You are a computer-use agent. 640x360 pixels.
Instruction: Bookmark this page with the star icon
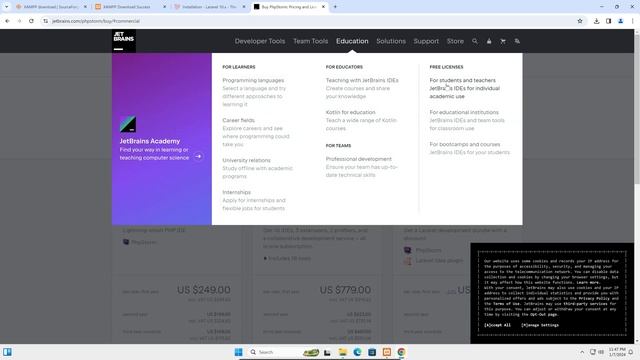580,21
